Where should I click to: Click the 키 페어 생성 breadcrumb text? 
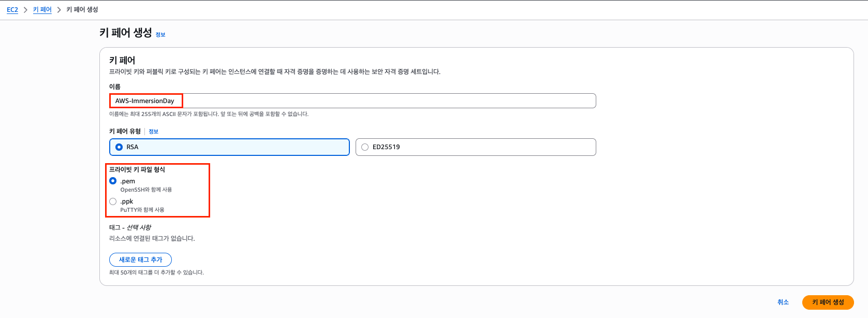(x=82, y=10)
